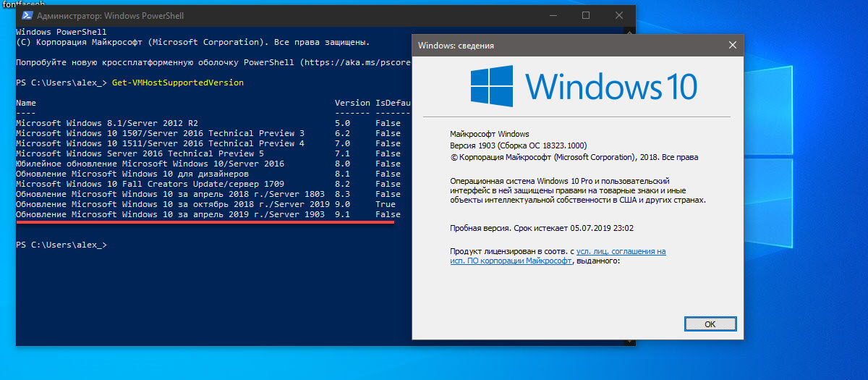Viewport: 868px width, 380px height.
Task: Click OK in Windows info dialog
Action: tap(710, 324)
